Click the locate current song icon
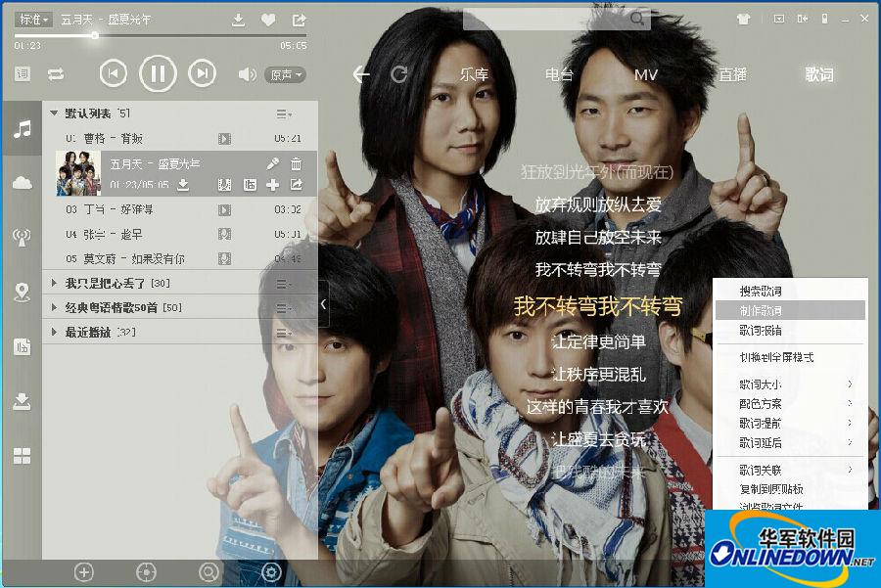The image size is (881, 588). 146,572
